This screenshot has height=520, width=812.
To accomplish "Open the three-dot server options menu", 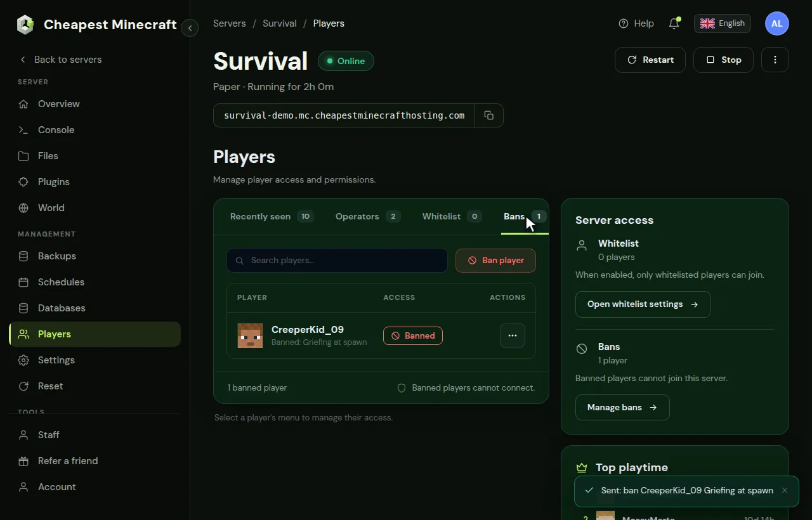I will tap(775, 60).
